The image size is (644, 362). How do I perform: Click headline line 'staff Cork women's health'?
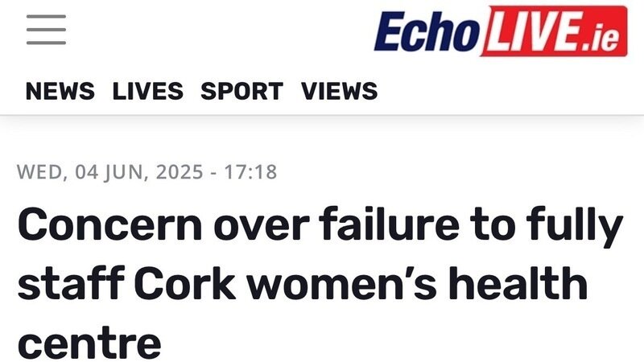[303, 286]
